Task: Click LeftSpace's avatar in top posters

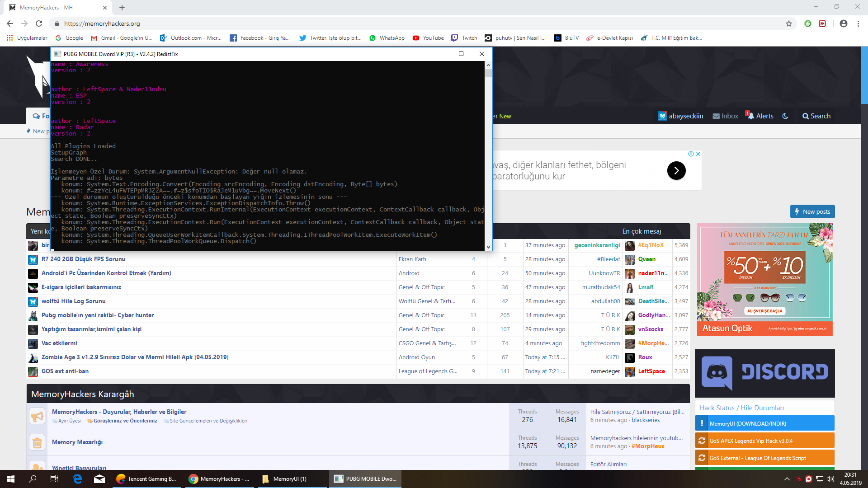Action: pyautogui.click(x=630, y=371)
